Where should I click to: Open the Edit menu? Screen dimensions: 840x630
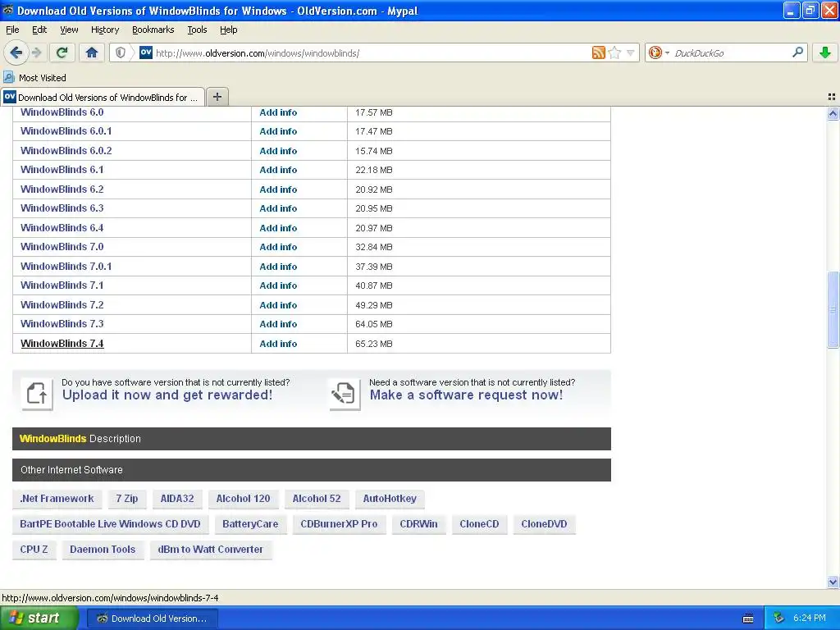click(x=39, y=30)
